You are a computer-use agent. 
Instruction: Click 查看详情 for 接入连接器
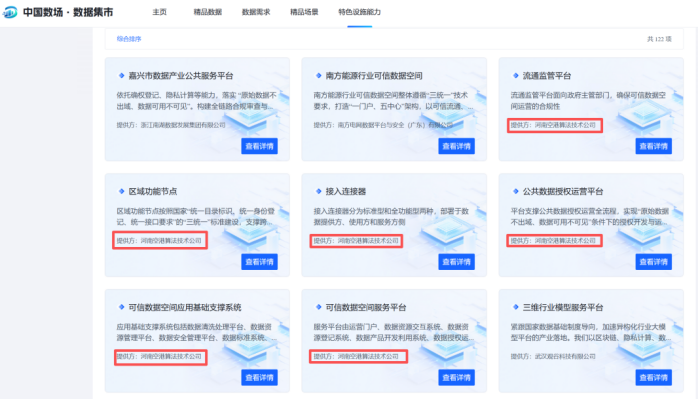pos(456,262)
